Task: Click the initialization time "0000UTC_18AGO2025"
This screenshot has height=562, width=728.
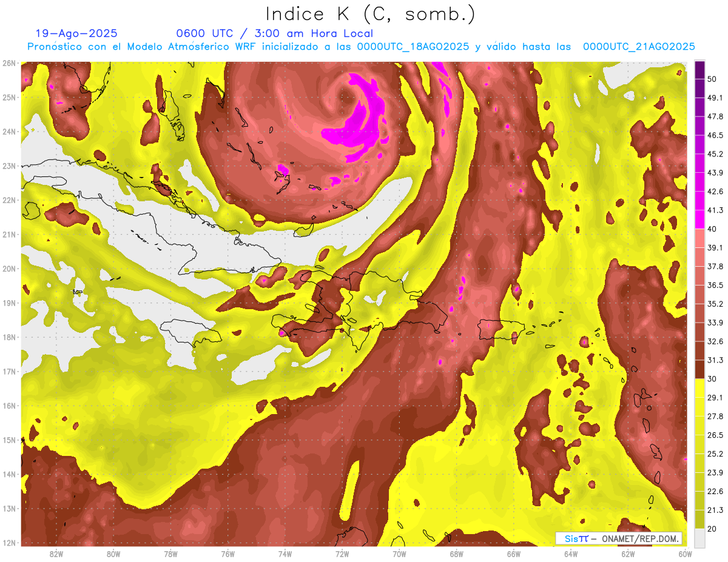Action: click(x=413, y=47)
